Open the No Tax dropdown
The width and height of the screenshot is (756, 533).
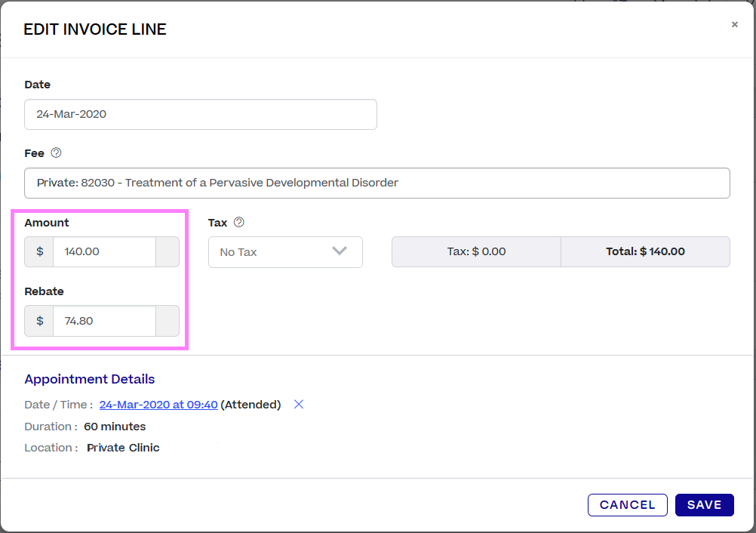pyautogui.click(x=285, y=251)
